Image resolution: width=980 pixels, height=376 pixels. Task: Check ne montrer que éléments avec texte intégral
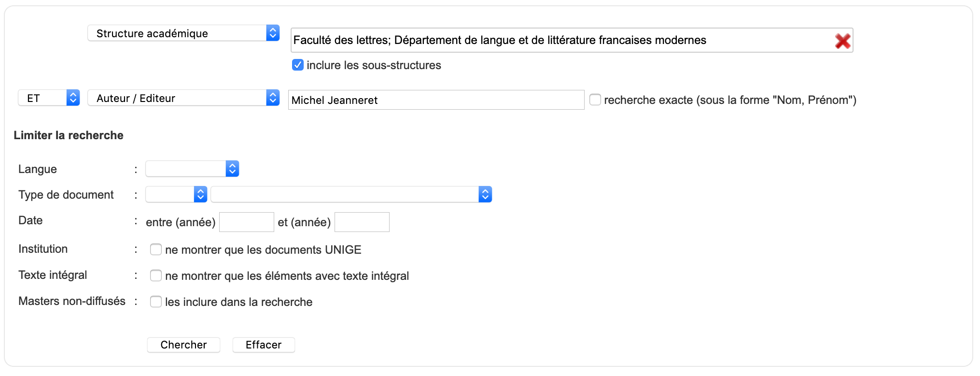coord(156,275)
